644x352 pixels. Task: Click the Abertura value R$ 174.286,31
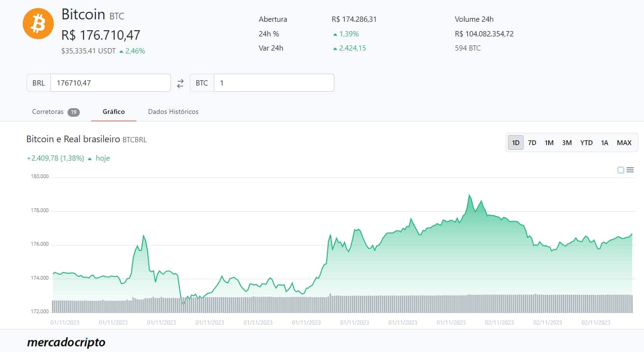pos(354,19)
